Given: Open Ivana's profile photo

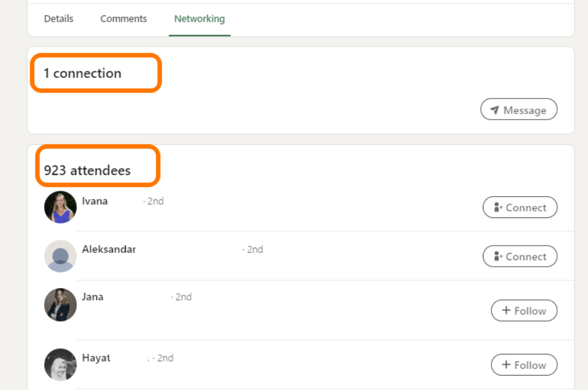Looking at the screenshot, I should pos(60,207).
